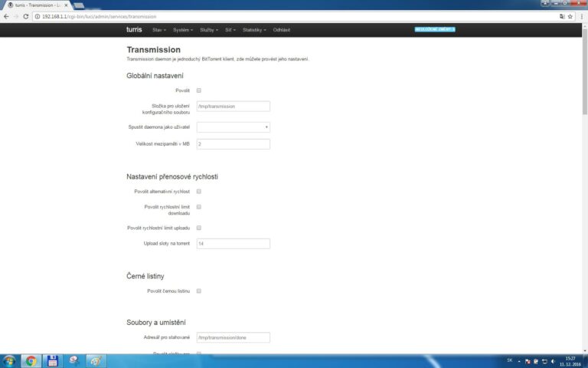Click the turris logo link
Image resolution: width=588 pixels, height=368 pixels.
pos(134,30)
